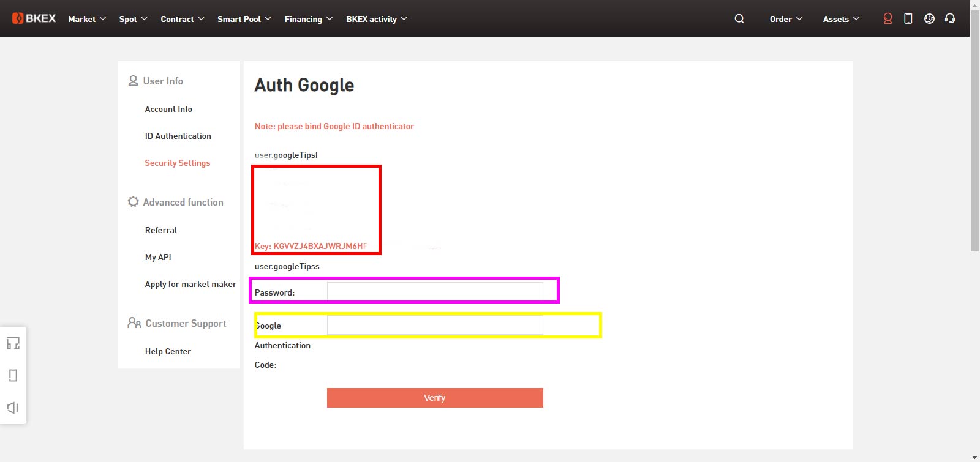Open the Referral page

coord(161,230)
